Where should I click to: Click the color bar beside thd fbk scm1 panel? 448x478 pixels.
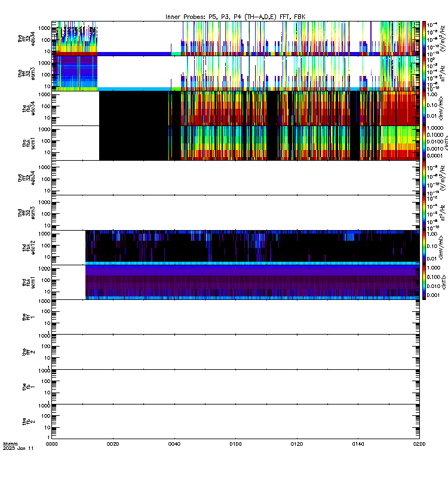point(424,283)
